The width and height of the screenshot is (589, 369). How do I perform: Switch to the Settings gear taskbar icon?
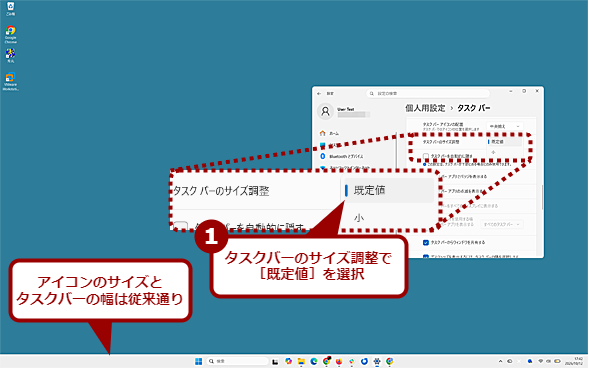(x=377, y=361)
